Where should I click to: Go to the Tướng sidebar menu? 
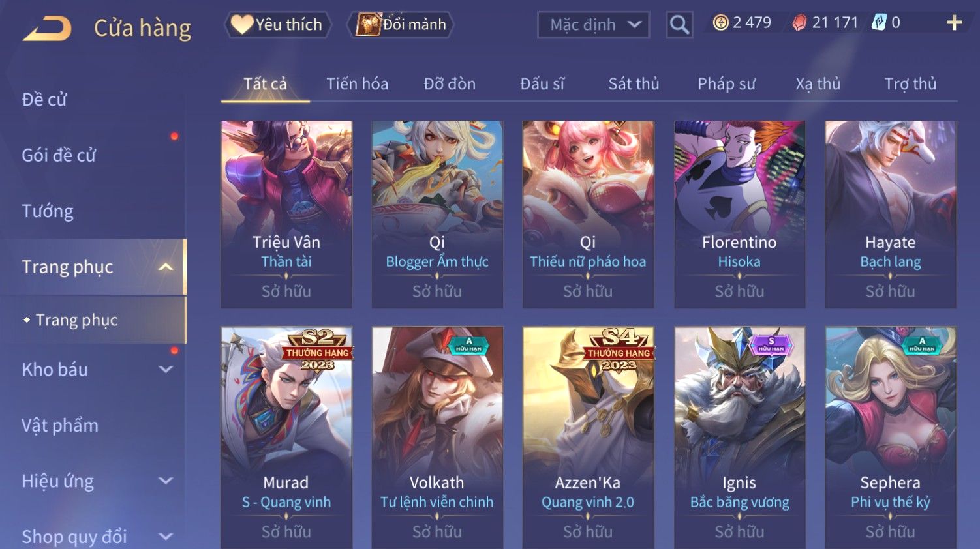[x=48, y=211]
